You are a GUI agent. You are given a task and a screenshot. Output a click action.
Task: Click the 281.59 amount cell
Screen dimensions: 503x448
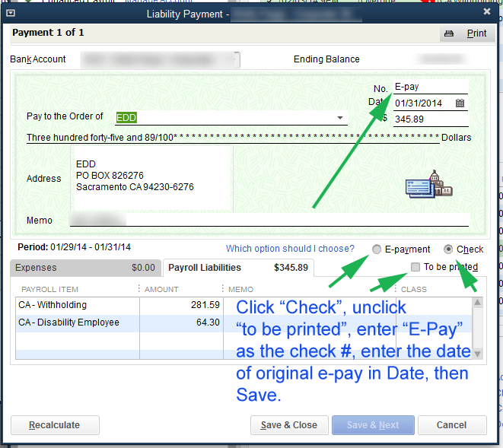(181, 305)
